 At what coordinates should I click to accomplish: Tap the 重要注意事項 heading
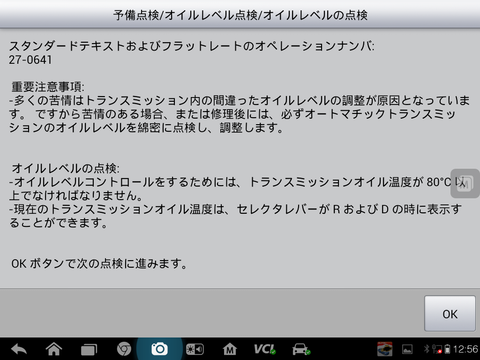tap(48, 87)
